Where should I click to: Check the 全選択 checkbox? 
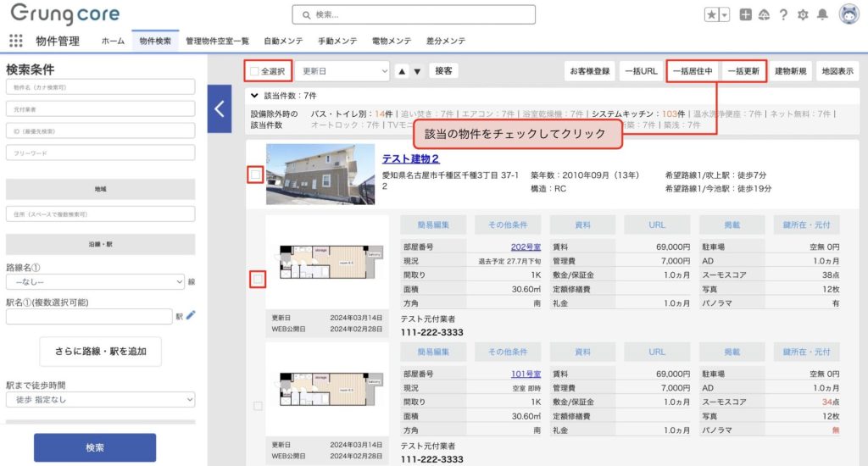254,71
